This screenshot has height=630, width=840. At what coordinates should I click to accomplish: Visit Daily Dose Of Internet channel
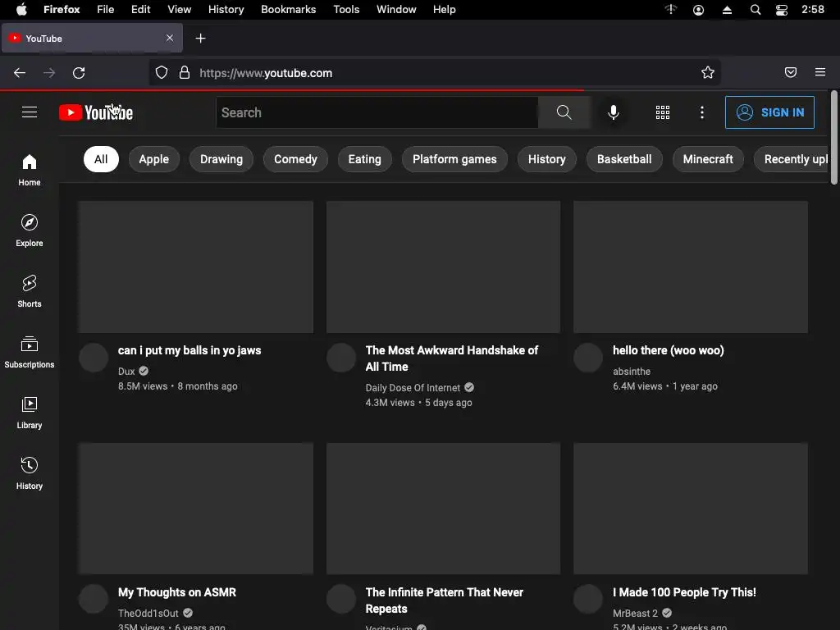(413, 388)
